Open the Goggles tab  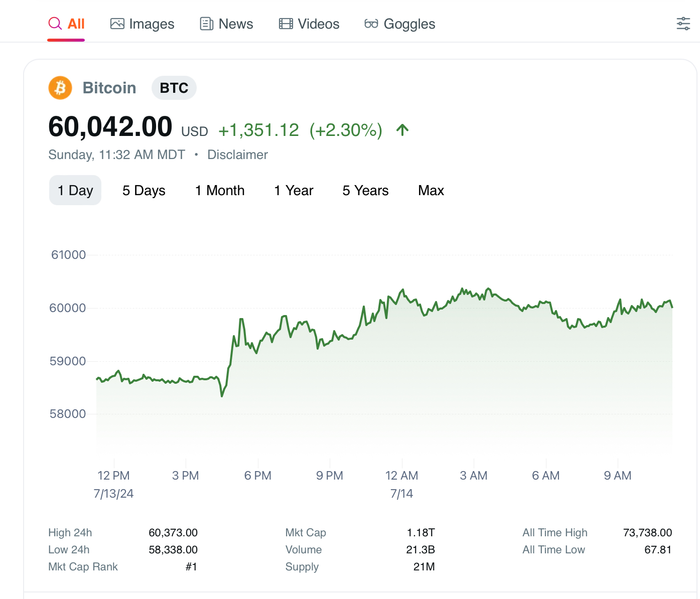pos(400,24)
